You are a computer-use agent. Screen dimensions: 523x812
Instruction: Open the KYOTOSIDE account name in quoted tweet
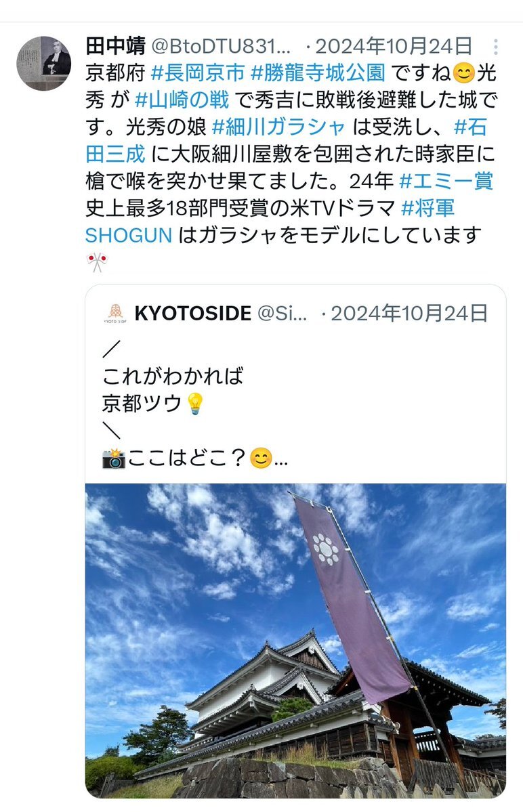pos(192,314)
